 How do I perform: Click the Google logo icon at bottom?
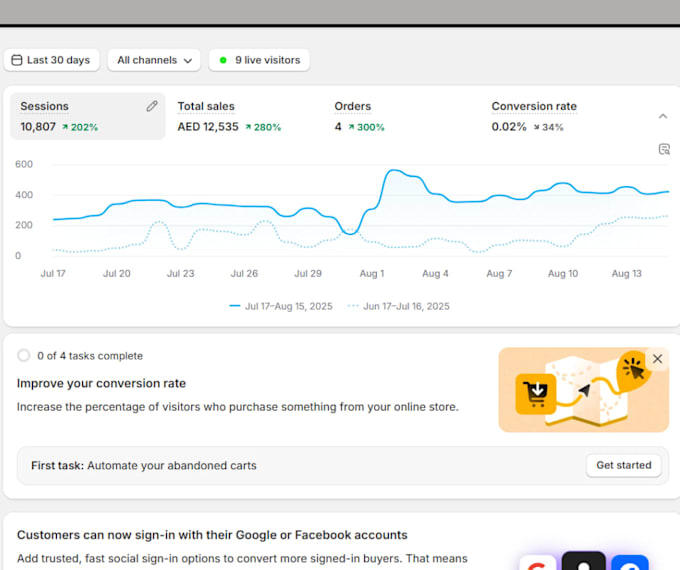tap(538, 563)
